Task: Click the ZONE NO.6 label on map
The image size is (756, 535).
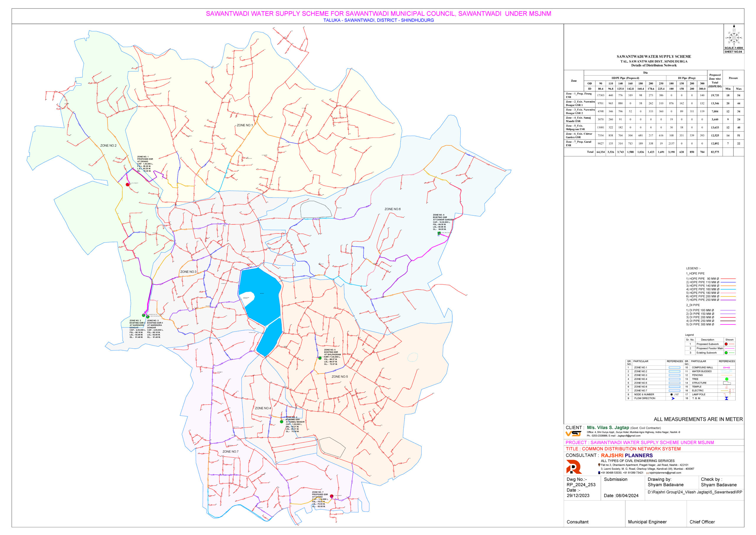Action: (x=392, y=209)
